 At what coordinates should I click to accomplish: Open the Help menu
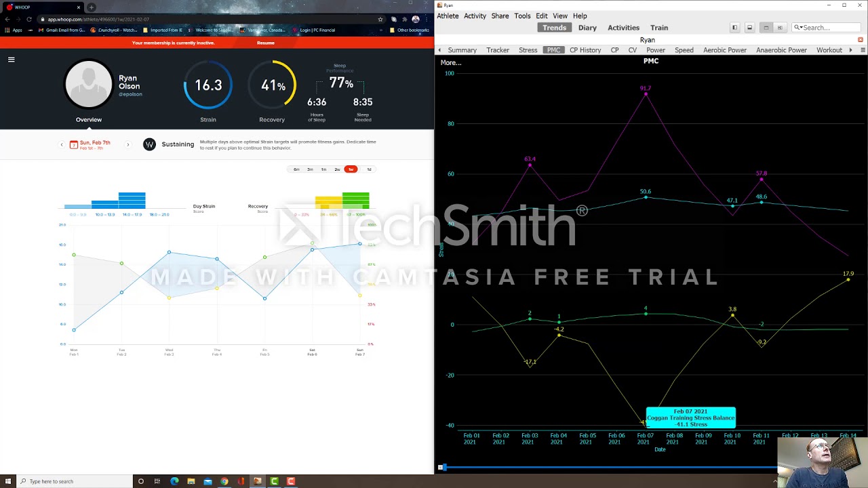tap(580, 16)
